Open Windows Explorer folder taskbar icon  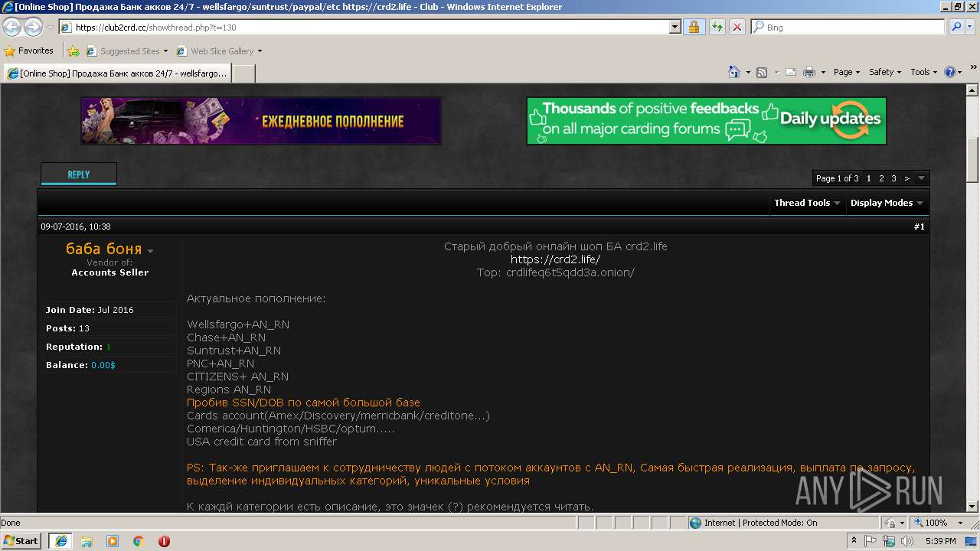pyautogui.click(x=87, y=541)
